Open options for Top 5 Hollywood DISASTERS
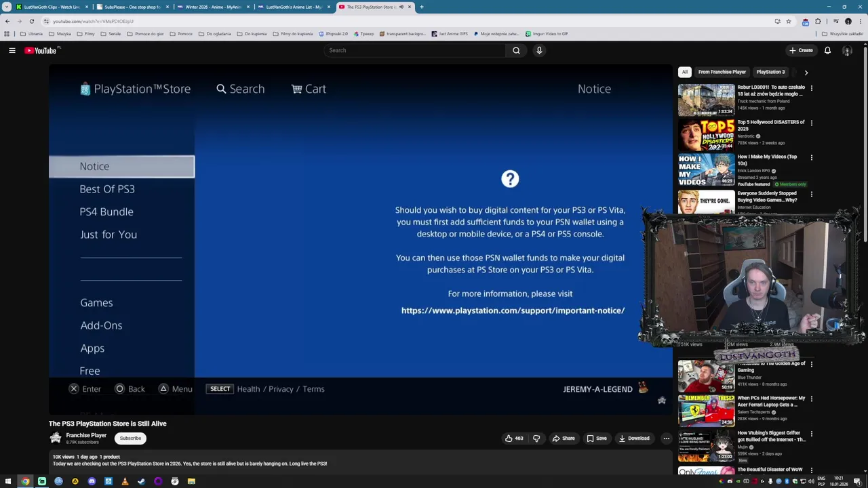This screenshot has height=488, width=868. [811, 123]
